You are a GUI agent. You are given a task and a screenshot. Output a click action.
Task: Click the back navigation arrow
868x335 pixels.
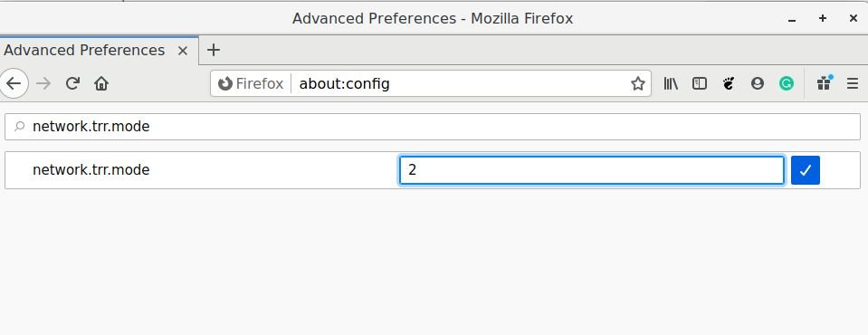pos(14,83)
